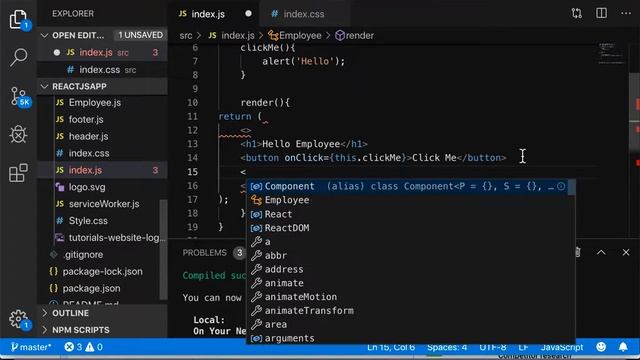
Task: Select Employee suggestion in autocomplete list
Action: tap(410, 200)
